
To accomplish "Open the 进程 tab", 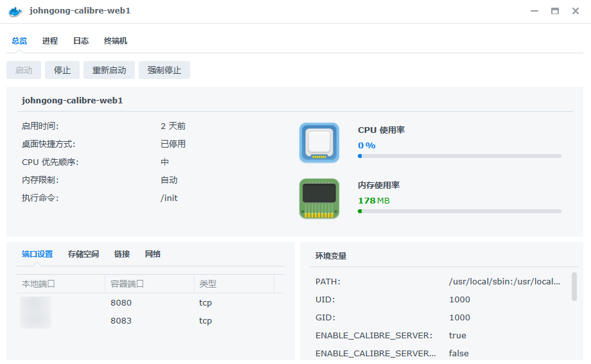I will coord(49,40).
